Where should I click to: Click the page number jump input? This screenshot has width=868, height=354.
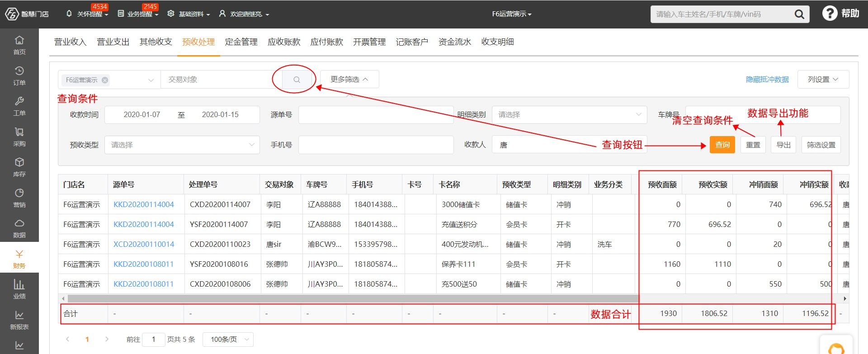point(153,339)
